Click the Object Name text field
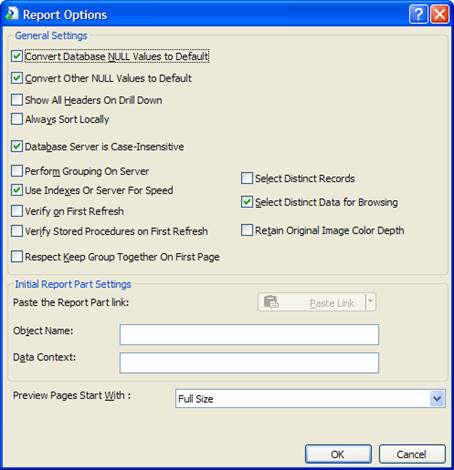Image resolution: width=454 pixels, height=470 pixels. pyautogui.click(x=249, y=334)
